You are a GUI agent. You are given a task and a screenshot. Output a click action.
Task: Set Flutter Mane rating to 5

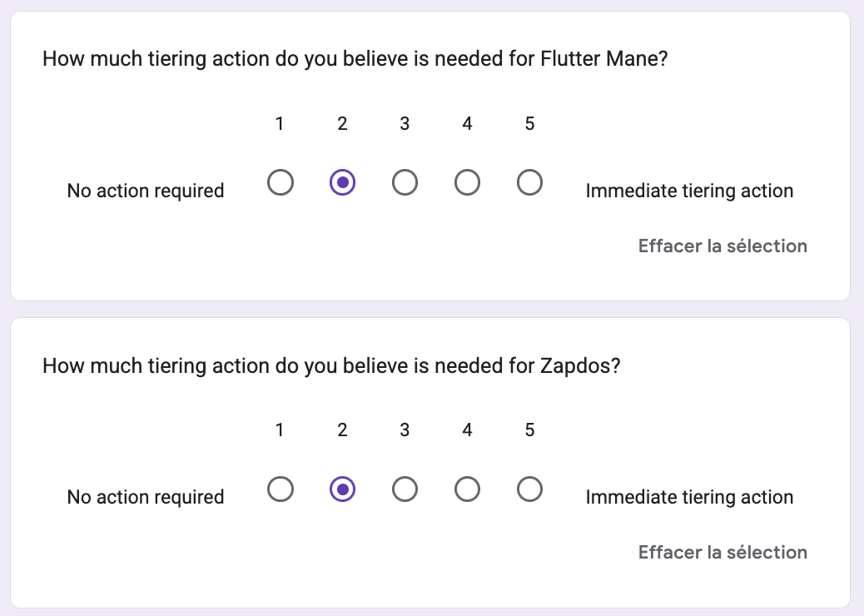(529, 182)
